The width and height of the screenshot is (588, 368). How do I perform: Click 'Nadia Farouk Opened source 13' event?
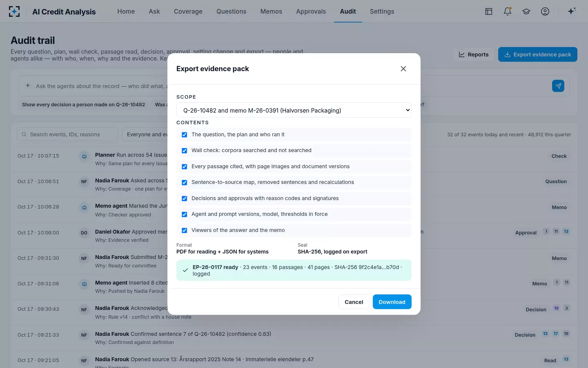(204, 359)
